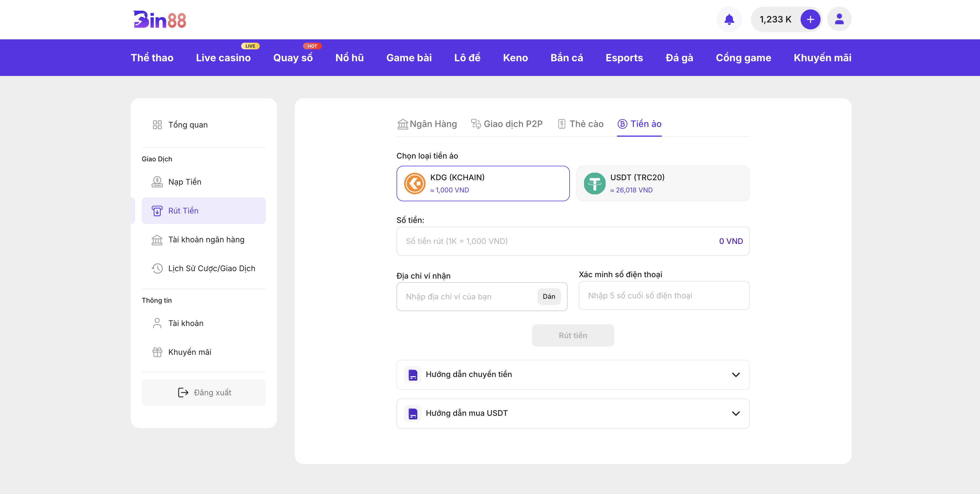Click the Lịch Sử history clock icon

click(157, 269)
